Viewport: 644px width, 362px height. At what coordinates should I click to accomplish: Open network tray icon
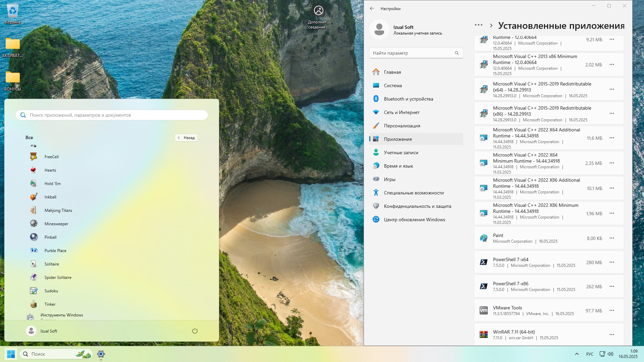point(602,354)
